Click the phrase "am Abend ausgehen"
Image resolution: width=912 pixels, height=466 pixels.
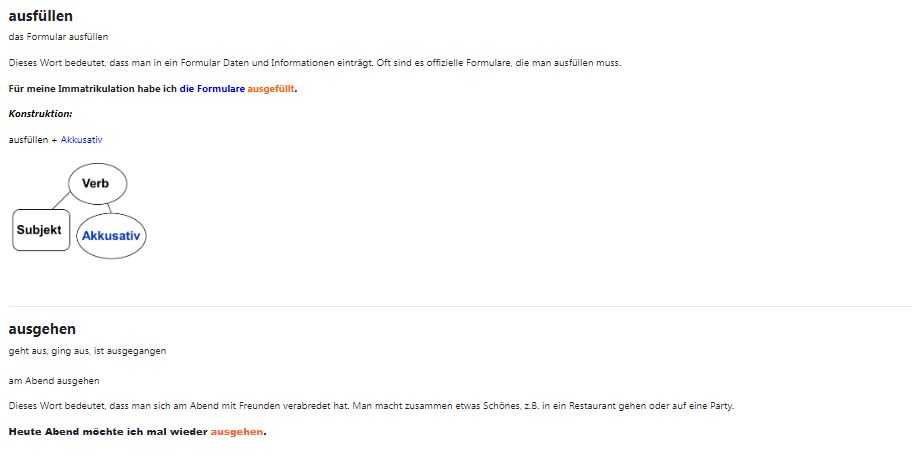click(x=54, y=380)
